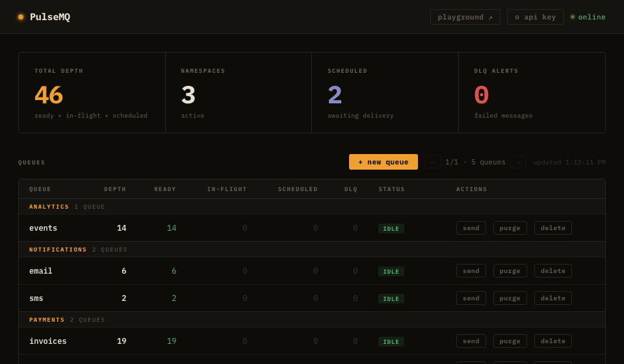Click 'ready + in-flight + scheduled' caption
Image resolution: width=624 pixels, height=364 pixels.
click(91, 115)
